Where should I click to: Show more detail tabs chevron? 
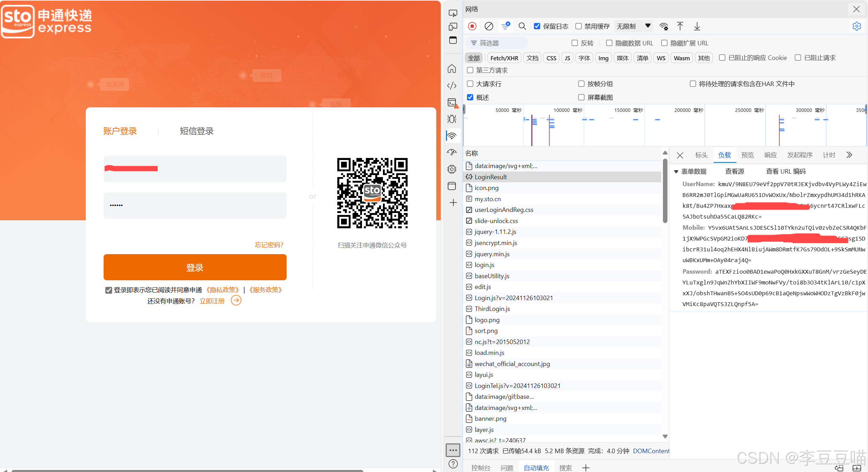pos(849,155)
